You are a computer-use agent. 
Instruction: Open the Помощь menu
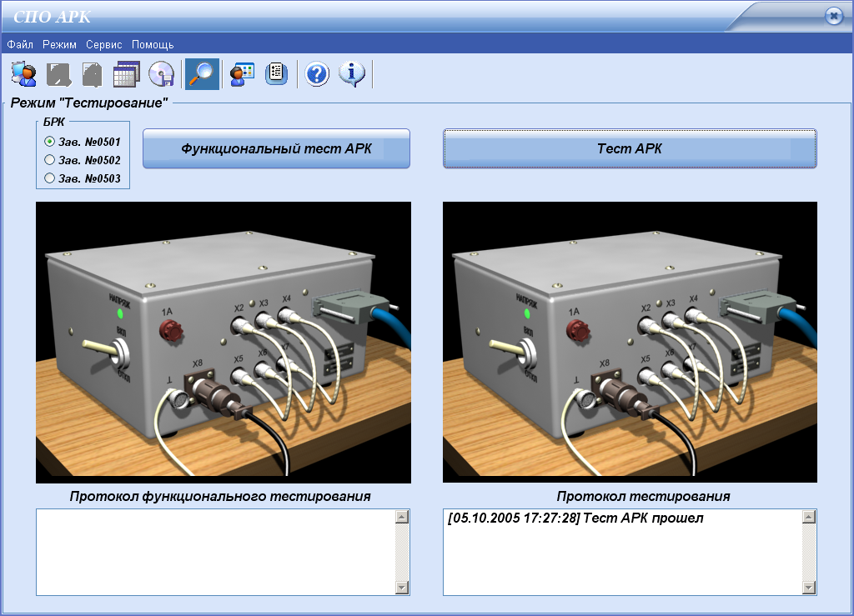pos(153,44)
